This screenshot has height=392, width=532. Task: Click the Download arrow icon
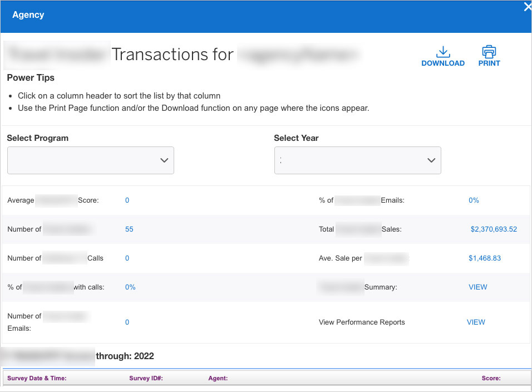pyautogui.click(x=443, y=52)
